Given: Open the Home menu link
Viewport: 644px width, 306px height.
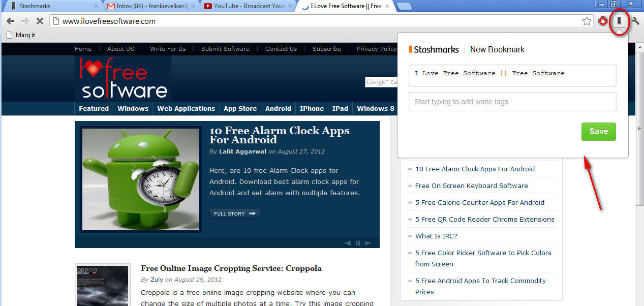Looking at the screenshot, I should (x=83, y=49).
